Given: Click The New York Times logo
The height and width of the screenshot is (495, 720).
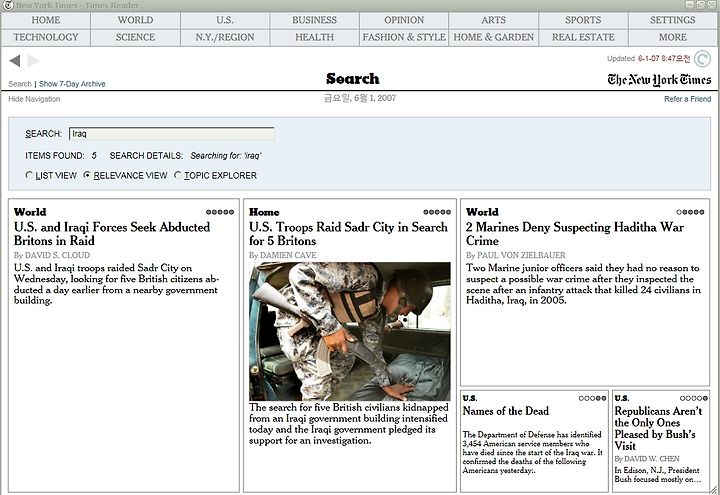Looking at the screenshot, I should tap(659, 80).
